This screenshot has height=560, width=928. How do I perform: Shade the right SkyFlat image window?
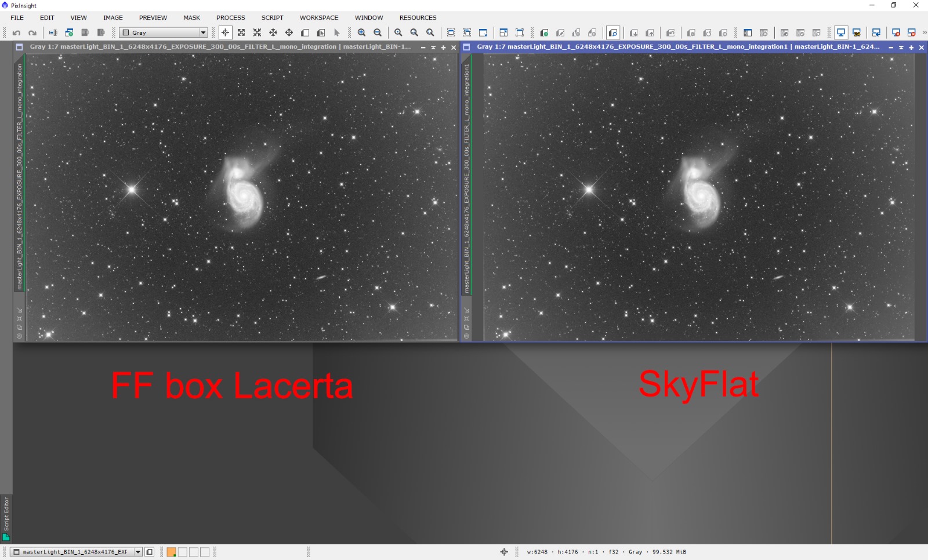(901, 48)
